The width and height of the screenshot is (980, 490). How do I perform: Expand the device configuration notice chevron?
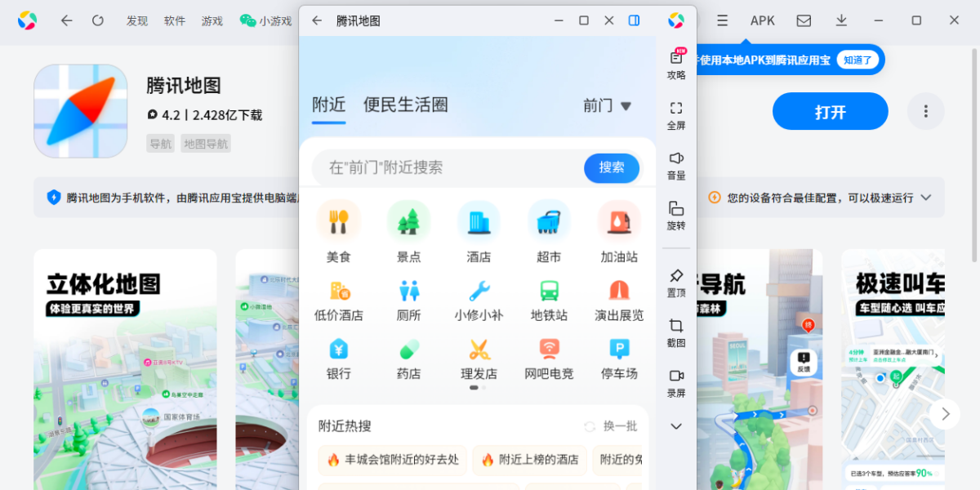tap(925, 198)
